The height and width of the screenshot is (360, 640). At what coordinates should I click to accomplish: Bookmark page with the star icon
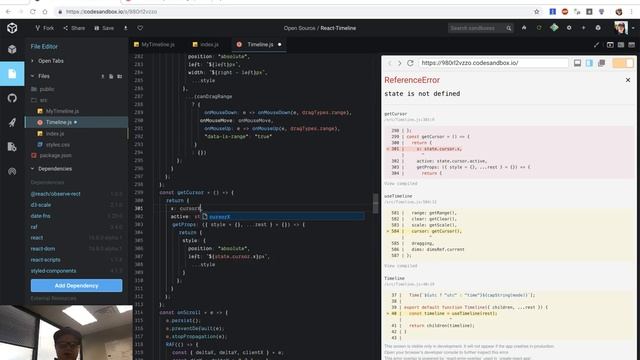coord(537,12)
